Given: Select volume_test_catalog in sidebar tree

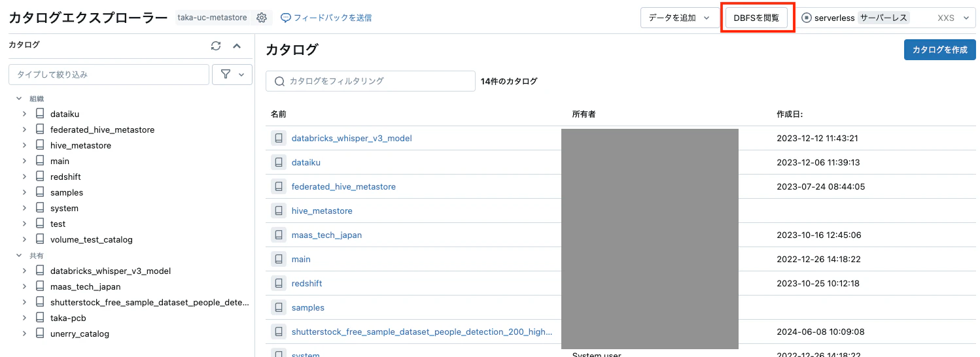Looking at the screenshot, I should [x=92, y=239].
